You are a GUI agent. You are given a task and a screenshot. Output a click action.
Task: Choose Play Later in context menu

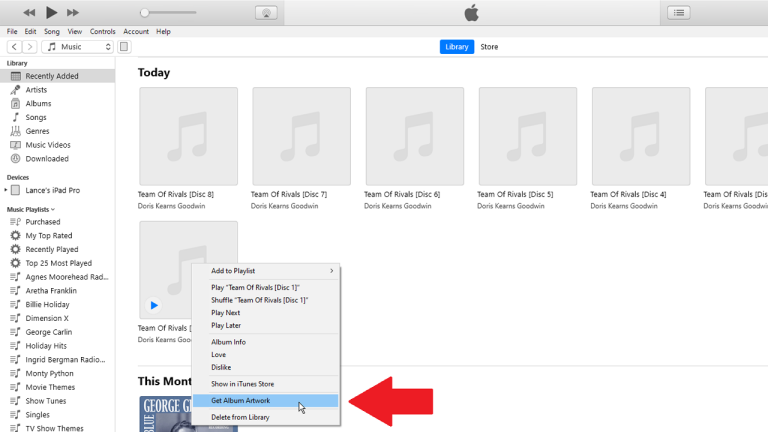coord(266,326)
